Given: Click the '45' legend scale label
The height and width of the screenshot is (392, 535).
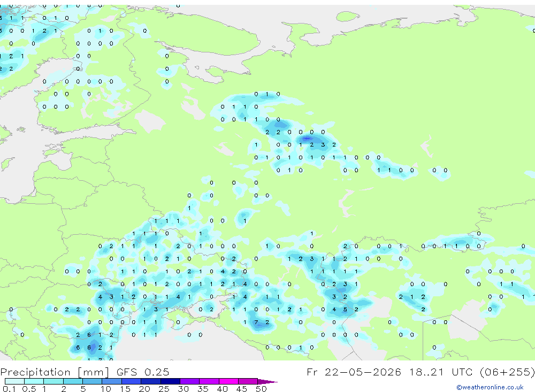Looking at the screenshot, I should 242,389.
